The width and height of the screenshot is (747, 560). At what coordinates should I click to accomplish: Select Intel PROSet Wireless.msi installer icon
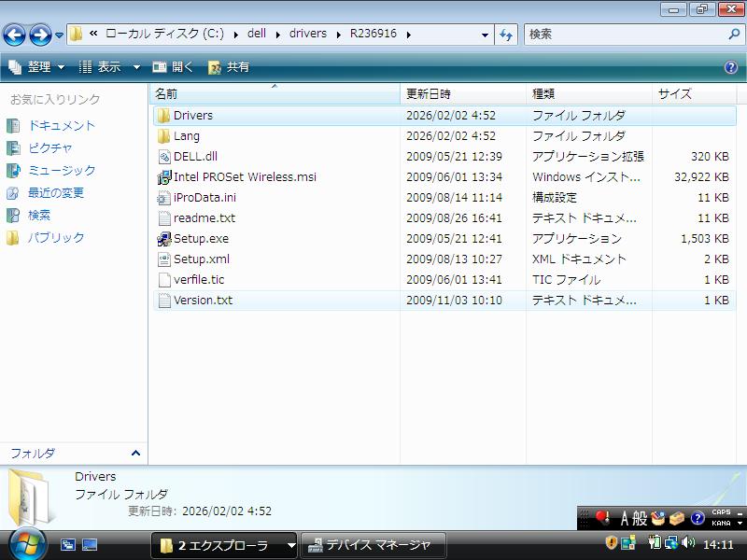[x=164, y=177]
